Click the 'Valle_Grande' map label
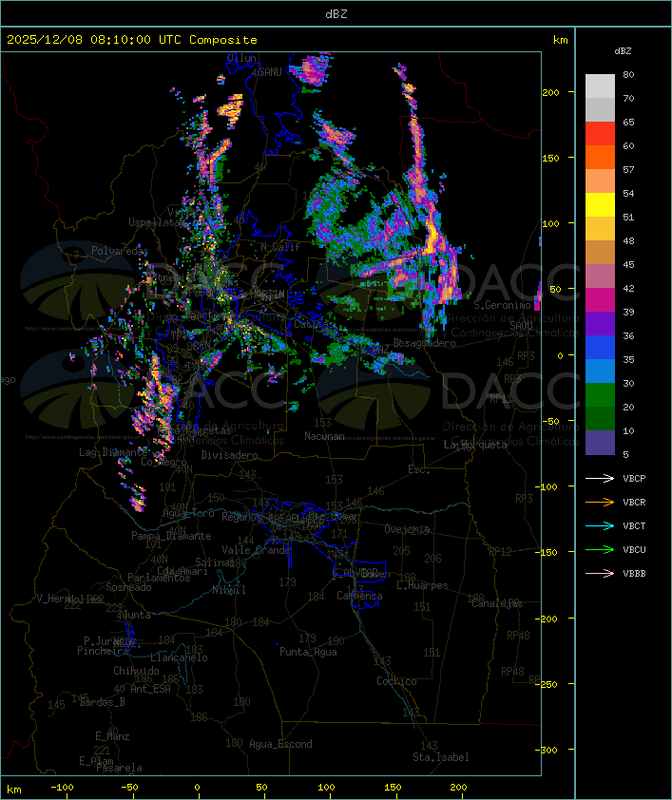Image resolution: width=672 pixels, height=800 pixels. pyautogui.click(x=256, y=550)
